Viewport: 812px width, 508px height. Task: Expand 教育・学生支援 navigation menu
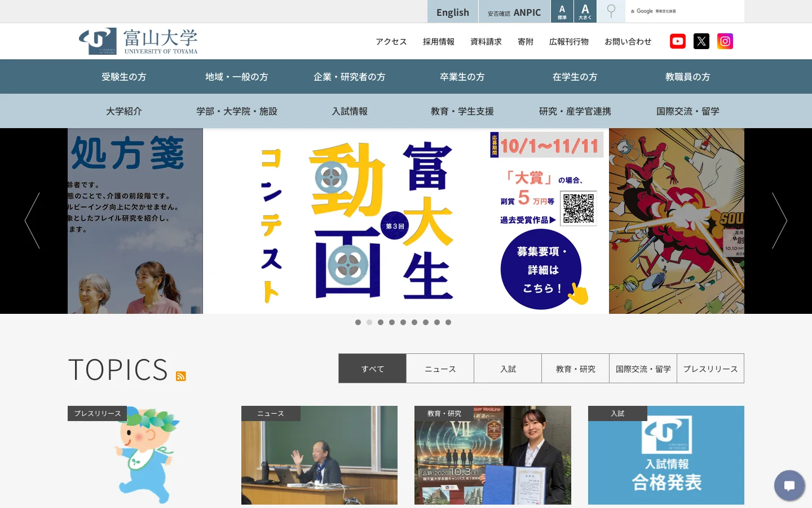tap(462, 111)
